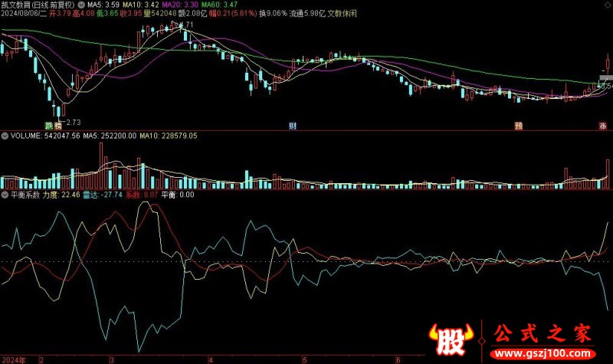The height and width of the screenshot is (364, 613).
Task: Select month 5 on the time axis
Action: tap(304, 360)
